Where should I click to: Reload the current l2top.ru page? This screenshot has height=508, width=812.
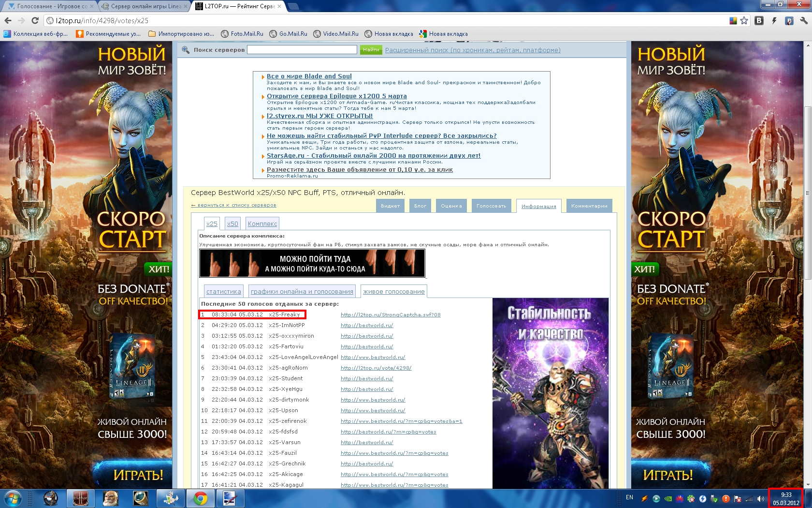click(x=35, y=20)
